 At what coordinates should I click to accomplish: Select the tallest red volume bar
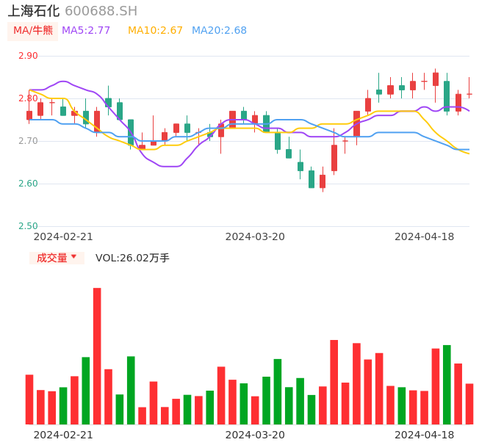[x=97, y=355]
